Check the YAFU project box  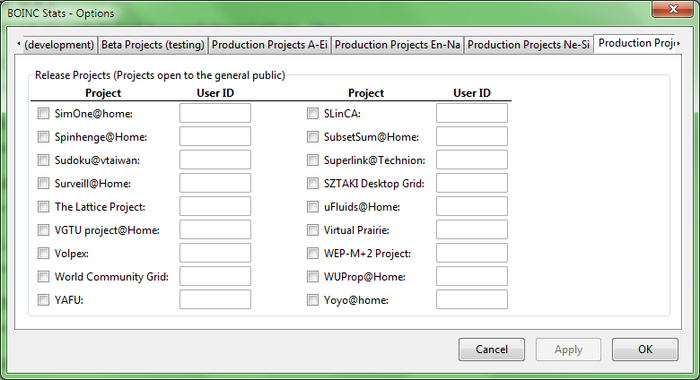[x=43, y=300]
